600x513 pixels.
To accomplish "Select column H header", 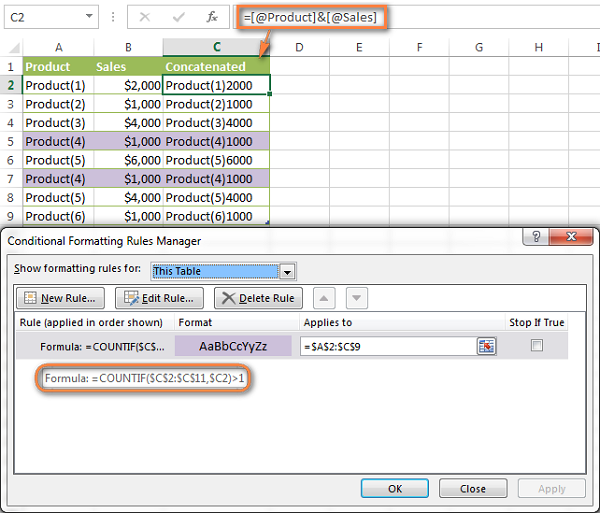I will [538, 47].
